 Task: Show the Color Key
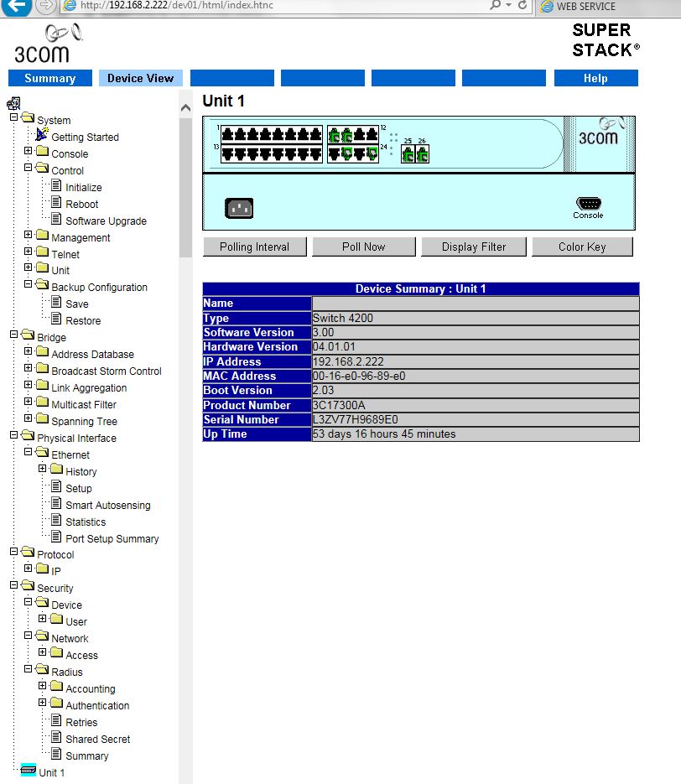coord(582,247)
